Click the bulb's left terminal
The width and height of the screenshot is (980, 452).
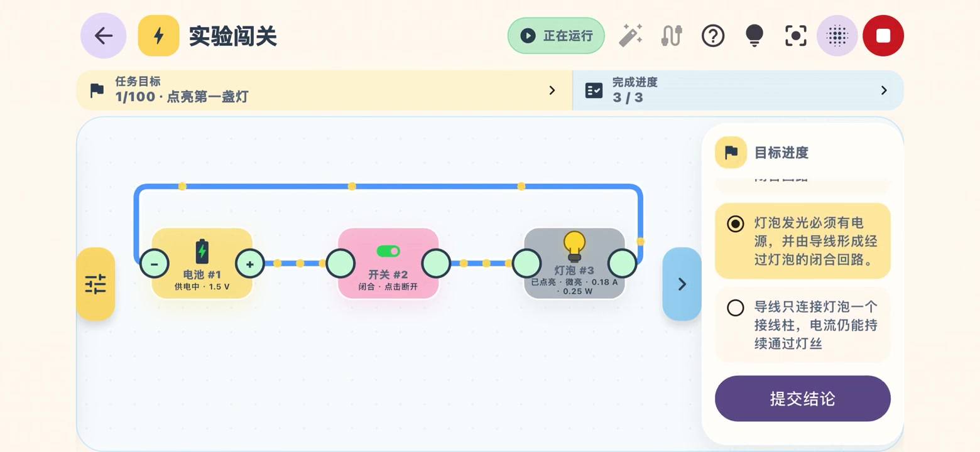coord(526,264)
